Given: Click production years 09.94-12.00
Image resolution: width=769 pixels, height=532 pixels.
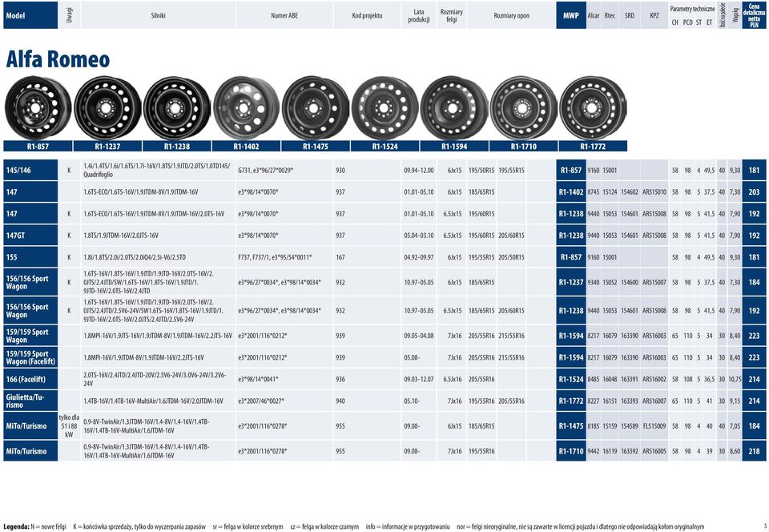Looking at the screenshot, I should (x=419, y=171).
